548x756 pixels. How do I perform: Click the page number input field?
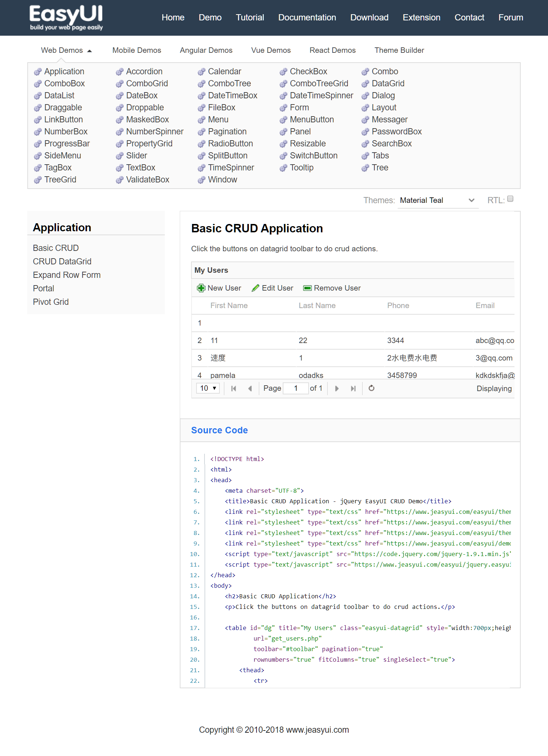296,388
